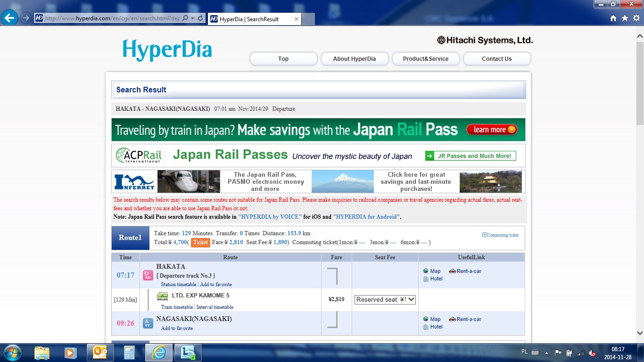This screenshot has height=362, width=644.
Task: Click the power plug battery tray icon
Action: (x=570, y=353)
